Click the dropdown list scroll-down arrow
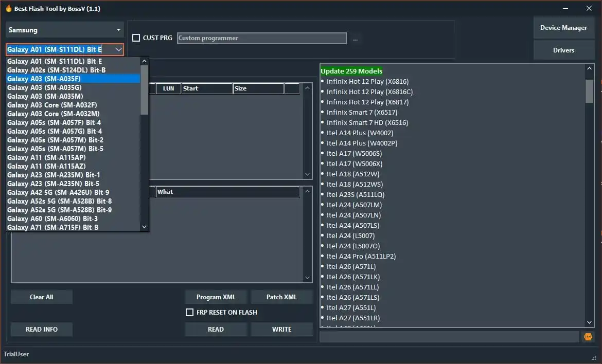This screenshot has width=602, height=364. [x=145, y=227]
